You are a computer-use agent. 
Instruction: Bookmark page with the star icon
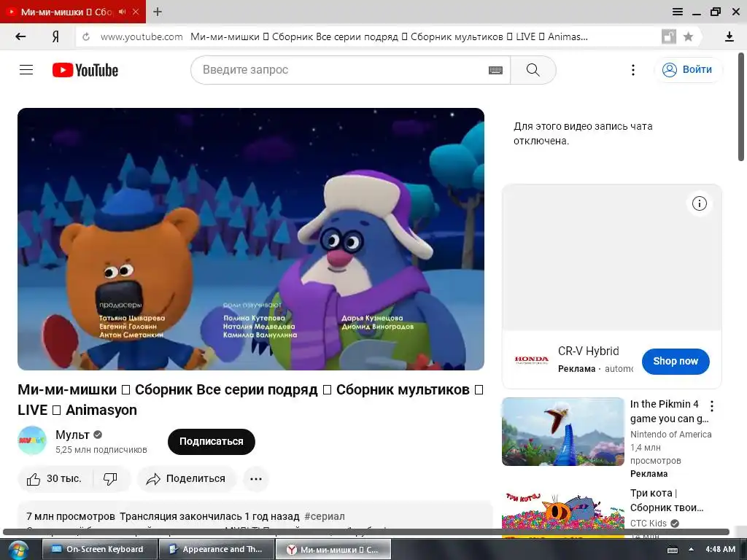tap(688, 36)
